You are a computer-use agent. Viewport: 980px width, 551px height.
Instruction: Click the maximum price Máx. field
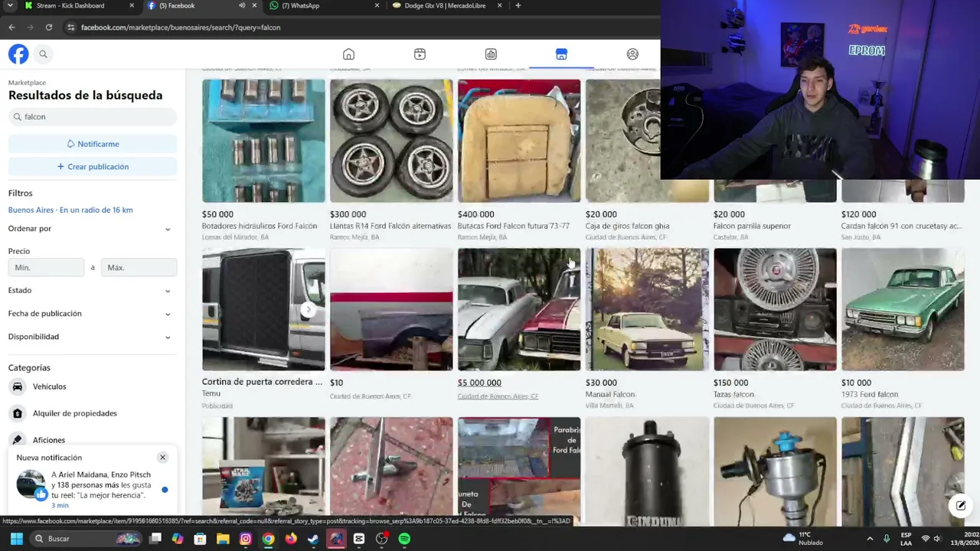(139, 267)
